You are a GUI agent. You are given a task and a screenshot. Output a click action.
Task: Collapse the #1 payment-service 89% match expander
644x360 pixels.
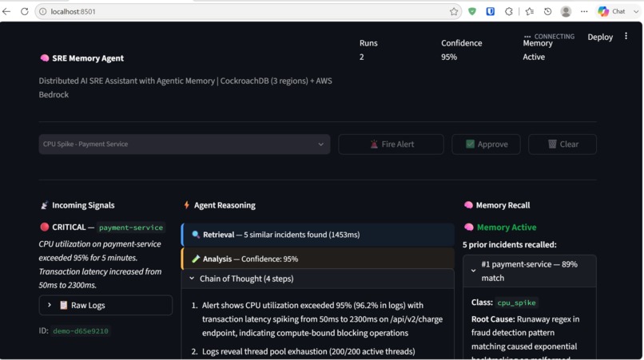click(x=530, y=271)
